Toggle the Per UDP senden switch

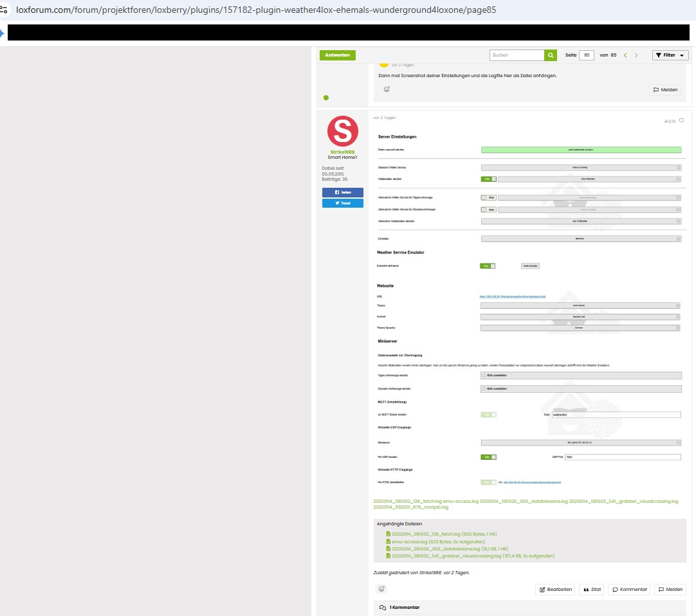[488, 457]
